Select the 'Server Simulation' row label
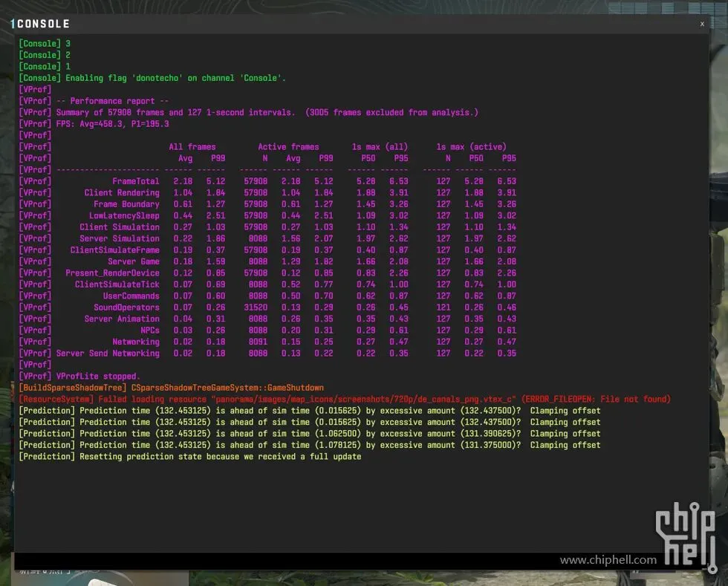The height and width of the screenshot is (586, 728). click(120, 238)
